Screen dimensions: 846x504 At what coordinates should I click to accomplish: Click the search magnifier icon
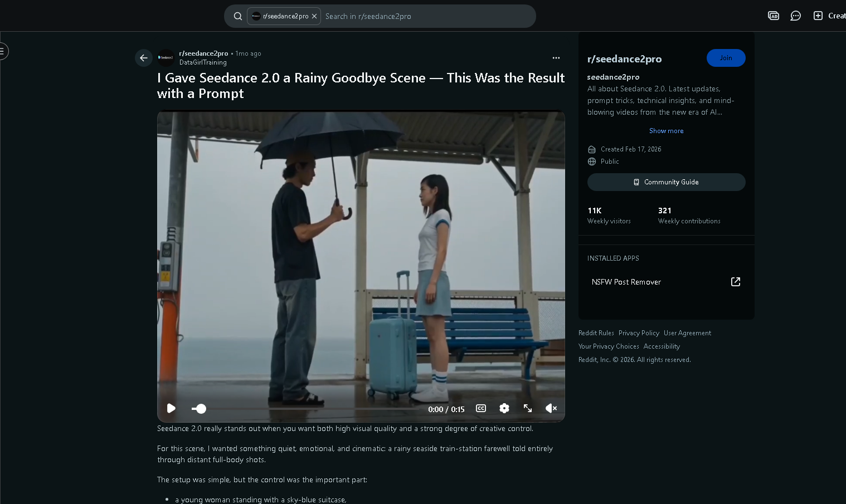click(238, 16)
